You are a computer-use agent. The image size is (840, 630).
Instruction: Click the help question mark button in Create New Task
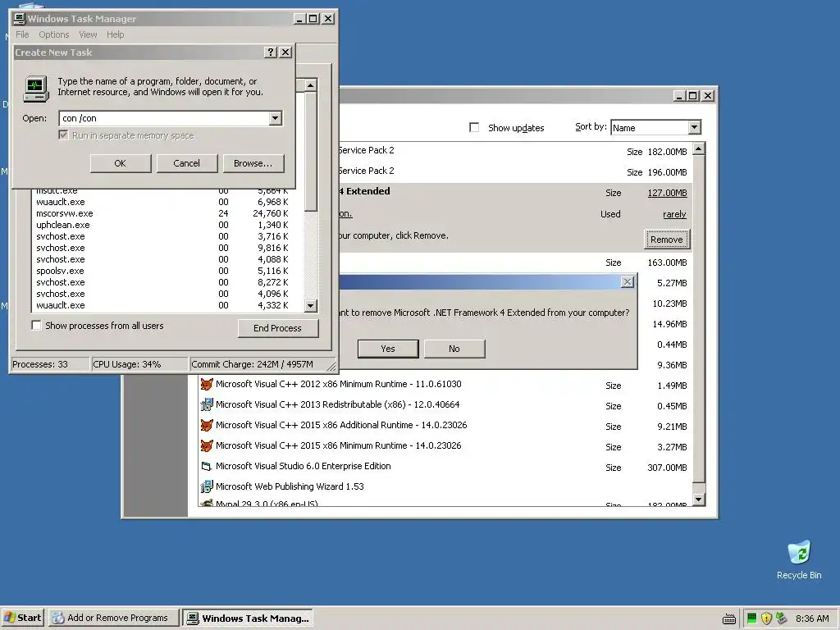point(271,52)
